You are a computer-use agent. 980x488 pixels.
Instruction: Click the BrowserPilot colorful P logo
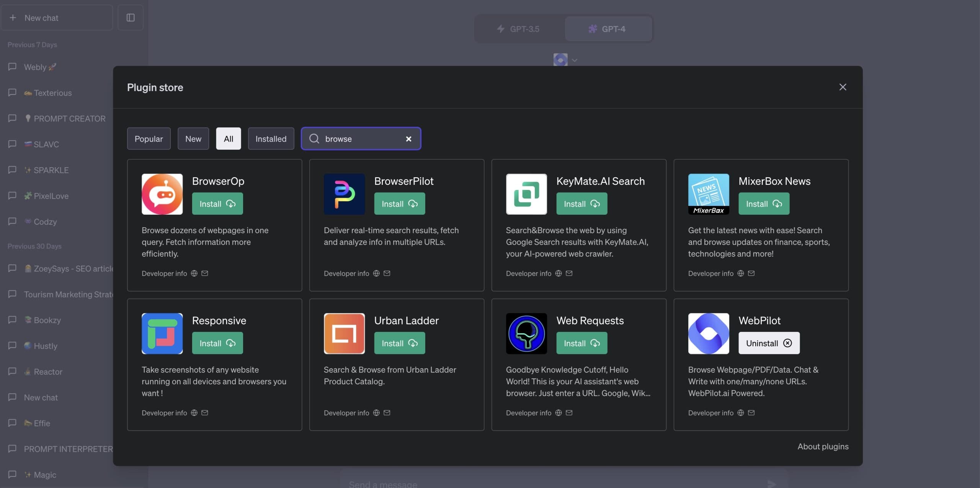pyautogui.click(x=345, y=194)
